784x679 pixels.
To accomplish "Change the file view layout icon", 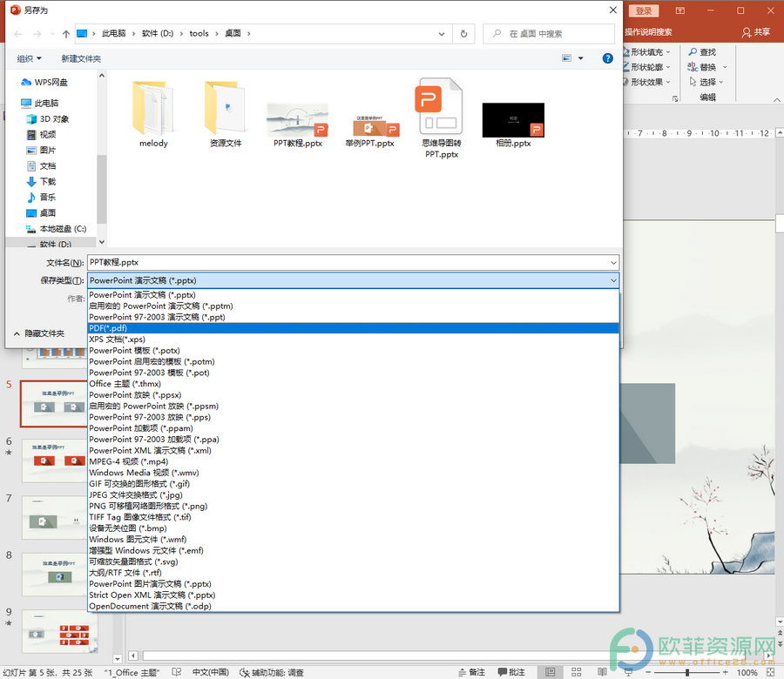I will [566, 58].
